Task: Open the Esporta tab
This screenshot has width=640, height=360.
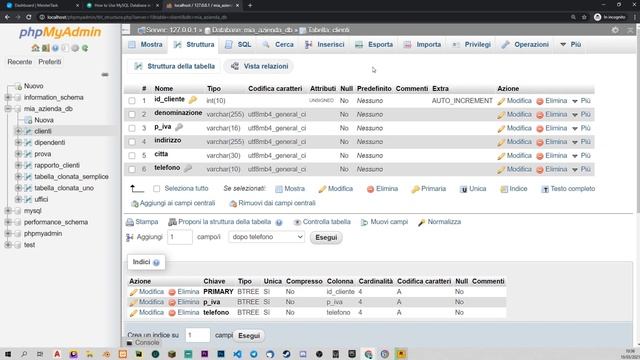Action: [x=374, y=44]
